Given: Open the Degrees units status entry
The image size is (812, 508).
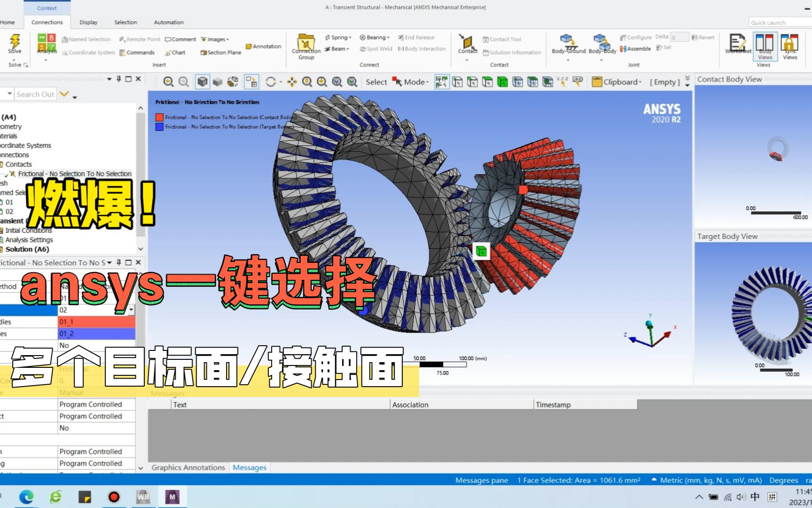Looking at the screenshot, I should 783,480.
